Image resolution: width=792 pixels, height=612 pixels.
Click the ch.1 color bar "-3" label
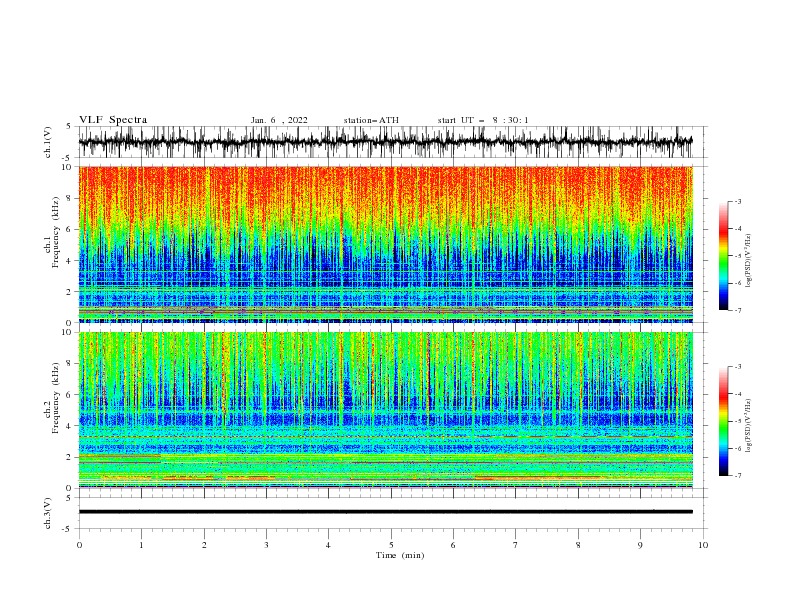point(738,201)
